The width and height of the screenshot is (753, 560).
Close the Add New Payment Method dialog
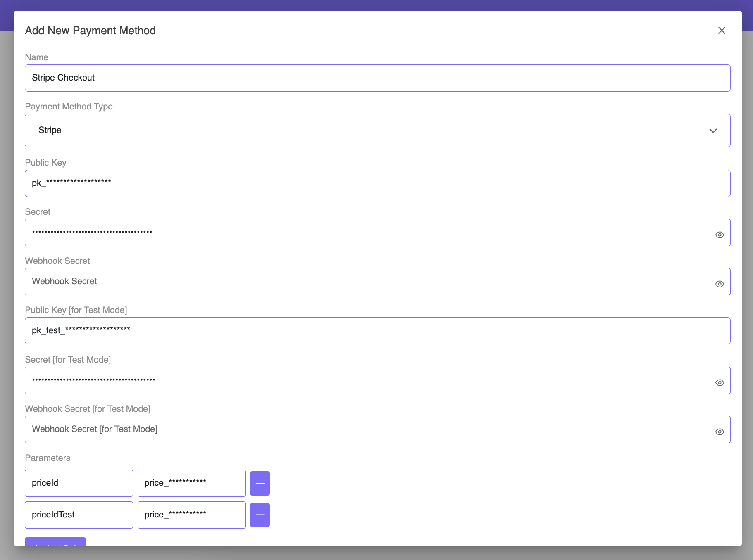[x=722, y=30]
